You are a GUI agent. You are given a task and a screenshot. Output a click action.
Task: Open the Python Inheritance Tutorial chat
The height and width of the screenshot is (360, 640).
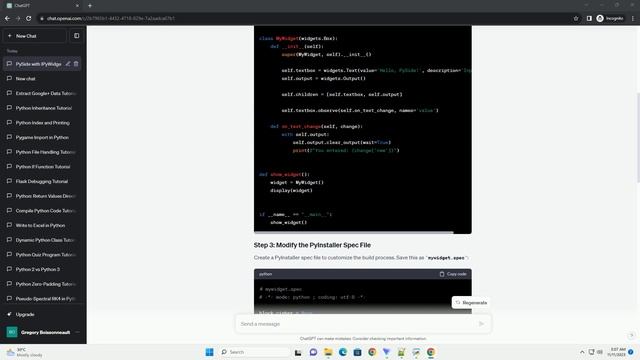coord(42,108)
